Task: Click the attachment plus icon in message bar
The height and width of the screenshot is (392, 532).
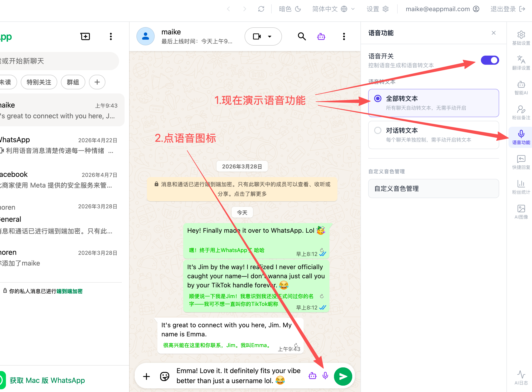Action: [x=146, y=376]
